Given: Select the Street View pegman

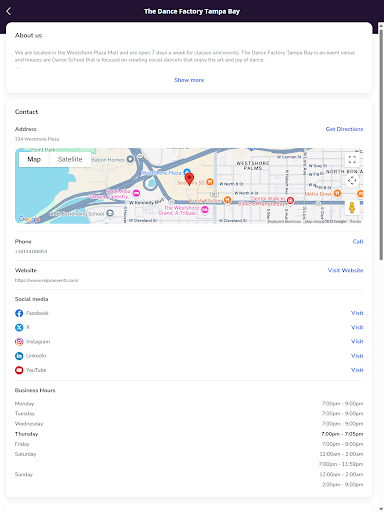Looking at the screenshot, I should click(x=352, y=207).
